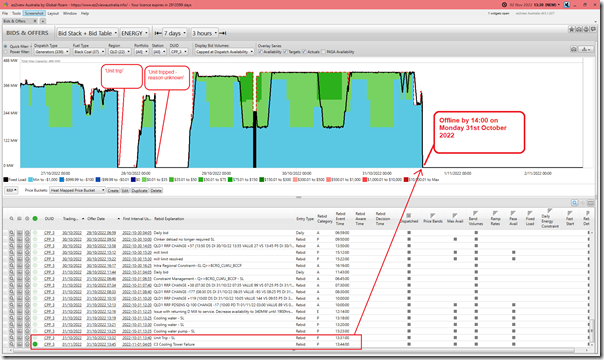The height and width of the screenshot is (360, 604).
Task: Open the ENERGY market dropdown
Action: pyautogui.click(x=134, y=33)
